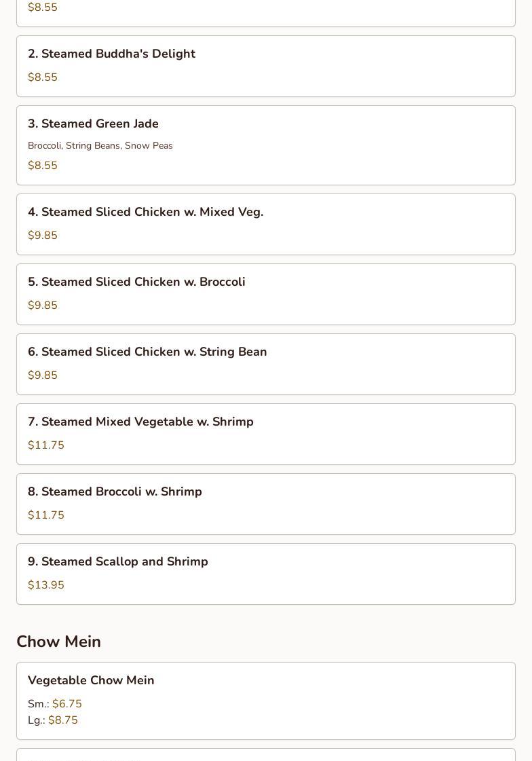Choose Steamed Broccoli w. Shrimp
Image resolution: width=532 pixels, height=761 pixels.
point(115,492)
